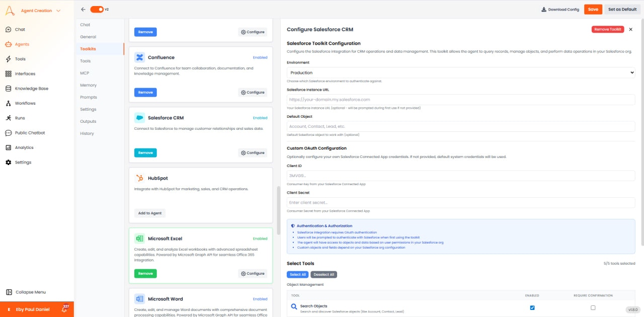
Task: Click the Remove Toolkit button
Action: (607, 29)
